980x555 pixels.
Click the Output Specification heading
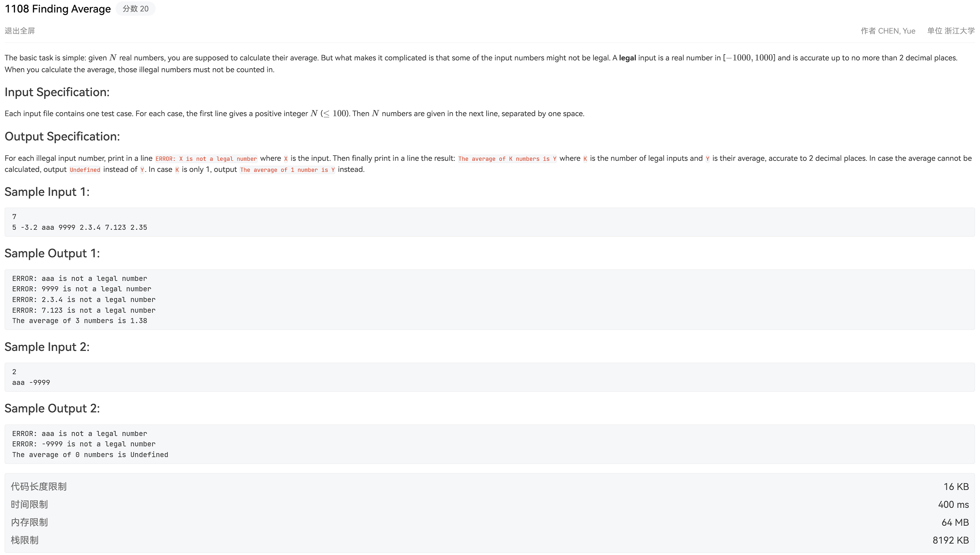point(62,136)
